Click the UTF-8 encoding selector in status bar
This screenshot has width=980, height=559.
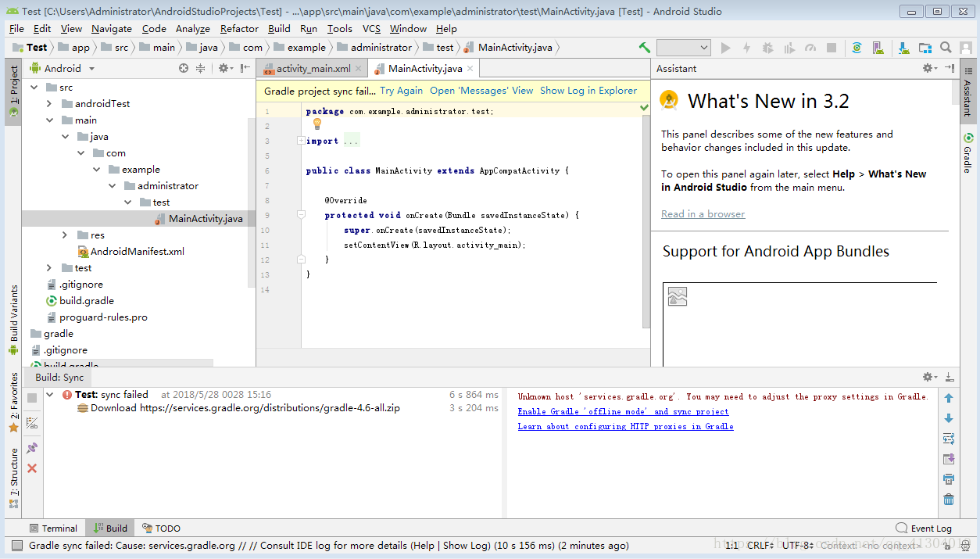pos(799,546)
